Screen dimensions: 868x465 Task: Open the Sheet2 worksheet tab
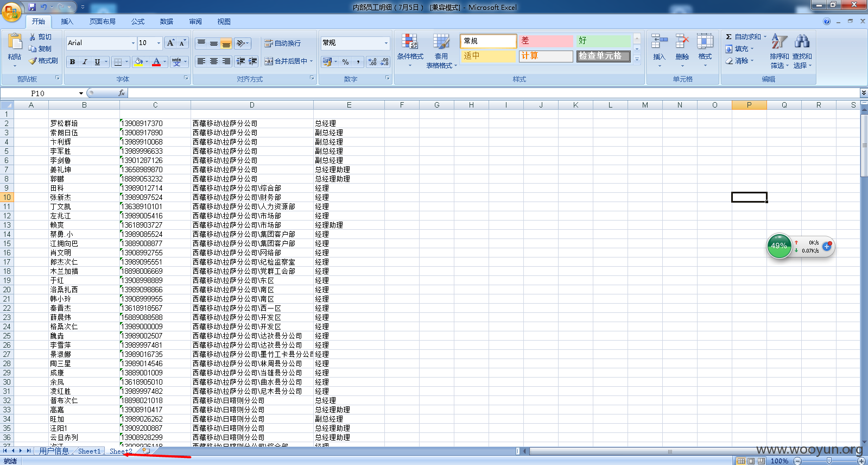pyautogui.click(x=121, y=451)
